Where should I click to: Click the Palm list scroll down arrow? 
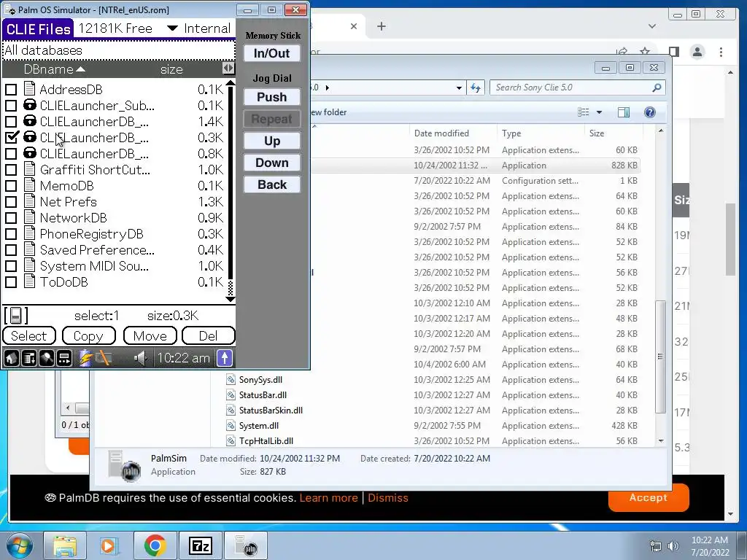[x=231, y=299]
